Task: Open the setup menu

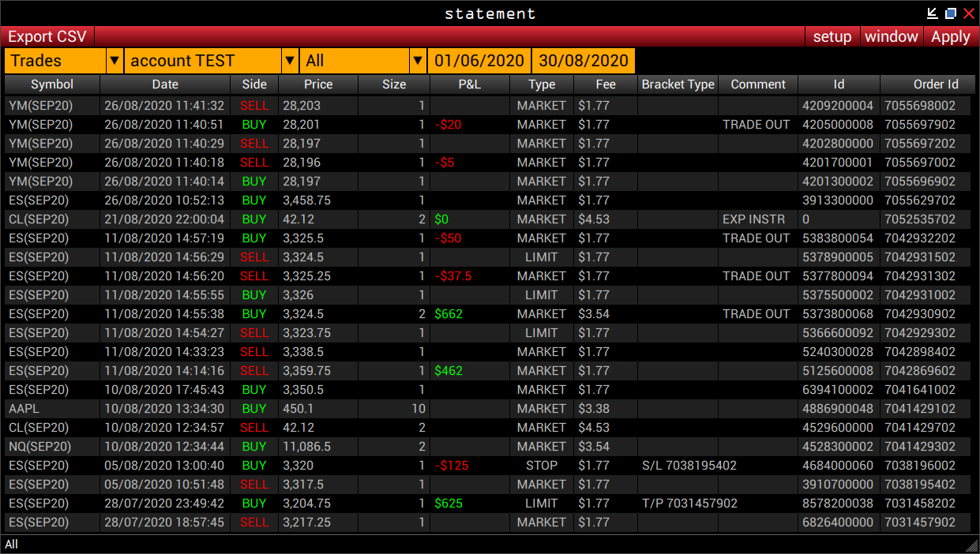Action: pos(832,37)
